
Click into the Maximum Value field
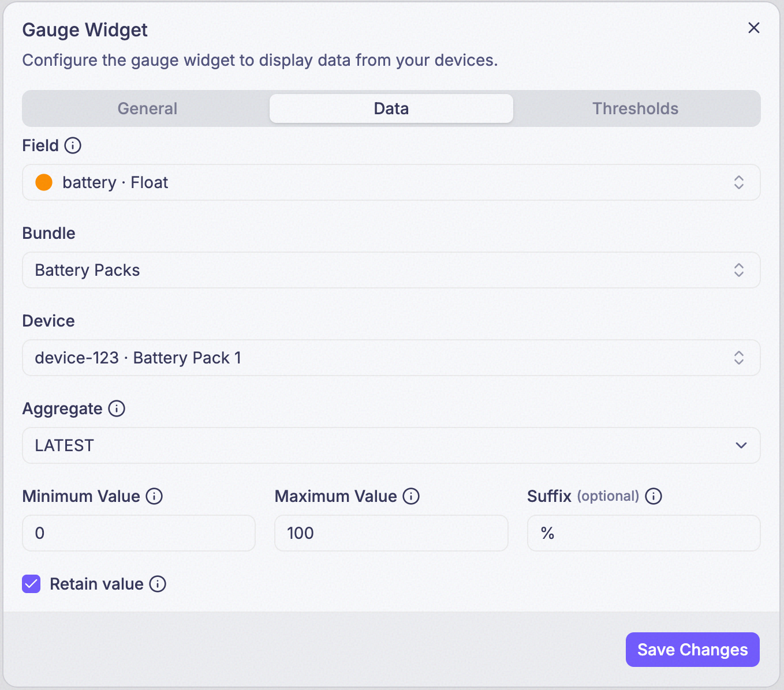(391, 533)
